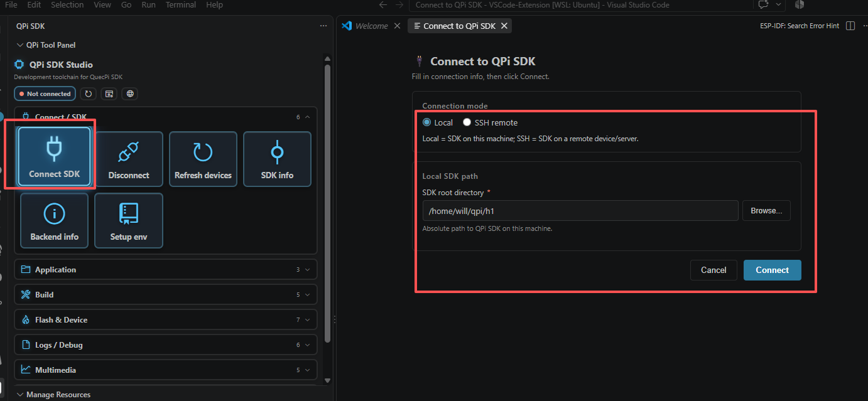Collapse the Connect / SDK section

(x=166, y=117)
